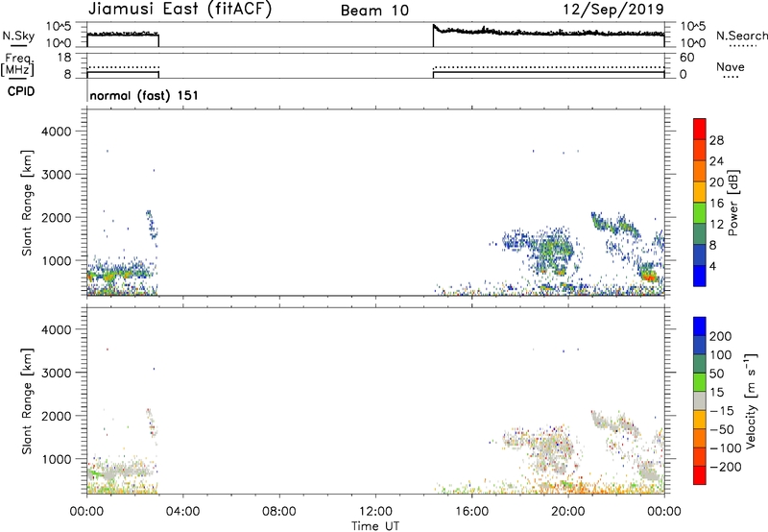The image size is (768, 532).
Task: Click the date "12/Sep/2019"
Action: (613, 9)
